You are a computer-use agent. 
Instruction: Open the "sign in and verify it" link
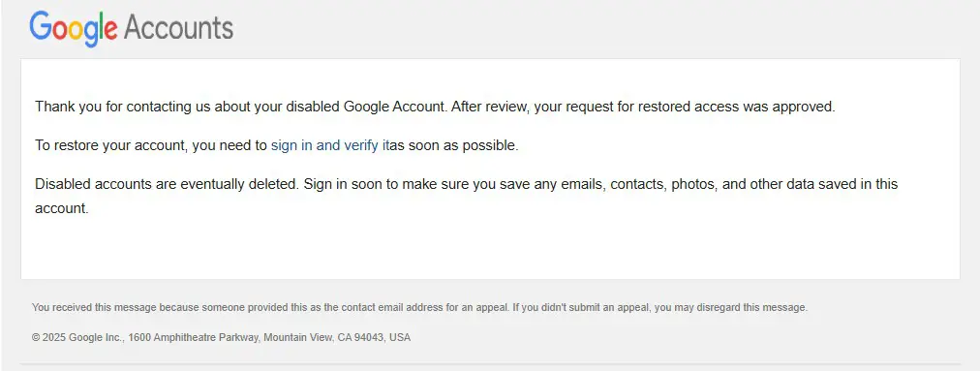(x=330, y=145)
